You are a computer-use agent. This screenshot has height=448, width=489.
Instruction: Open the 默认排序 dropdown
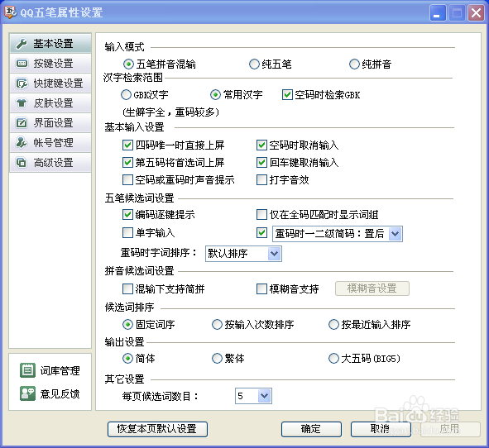pyautogui.click(x=274, y=254)
